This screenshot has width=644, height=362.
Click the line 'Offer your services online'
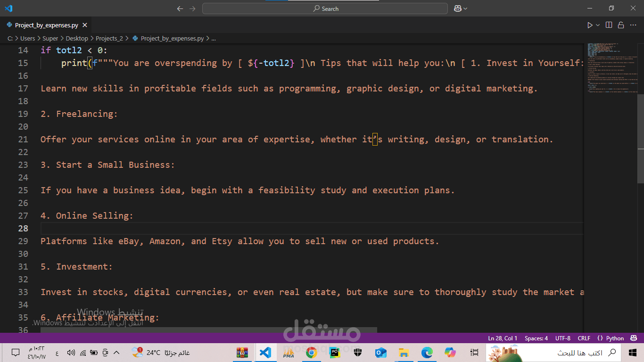tap(297, 139)
